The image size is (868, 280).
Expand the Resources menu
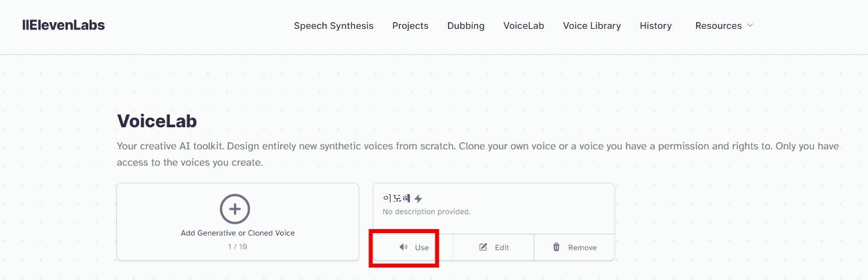point(718,25)
